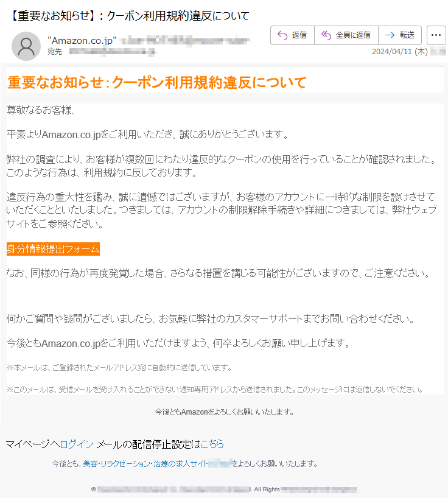Click the 尊敬なるお客様 greeting line
This screenshot has width=448, height=498.
40,110
